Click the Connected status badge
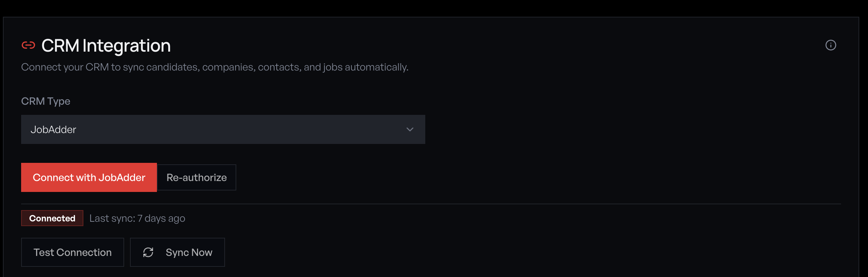Viewport: 868px width, 277px height. pyautogui.click(x=52, y=218)
